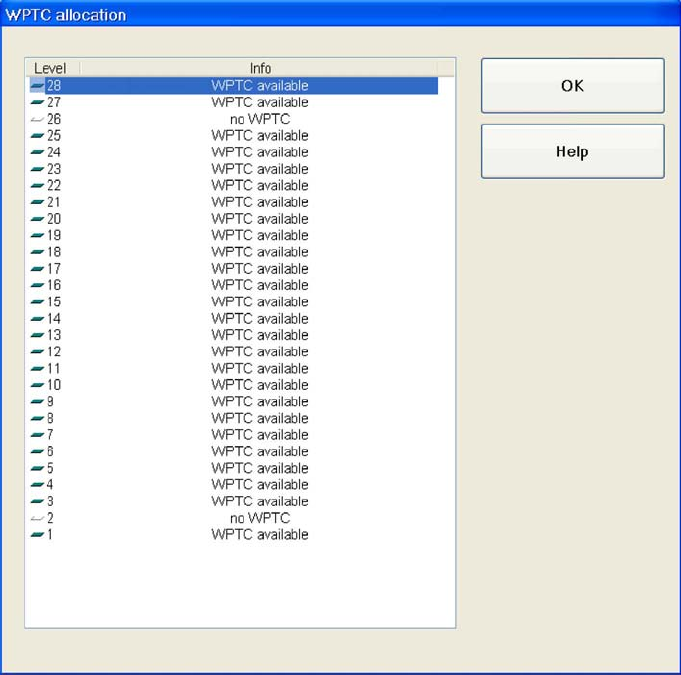Click 'WPTC available' in row 28
The image size is (681, 675).
point(260,86)
